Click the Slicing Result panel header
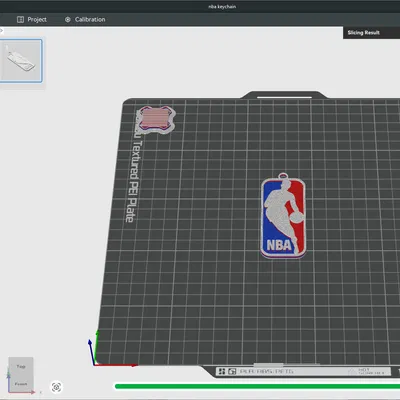Screen dimensions: 400x400 point(371,33)
